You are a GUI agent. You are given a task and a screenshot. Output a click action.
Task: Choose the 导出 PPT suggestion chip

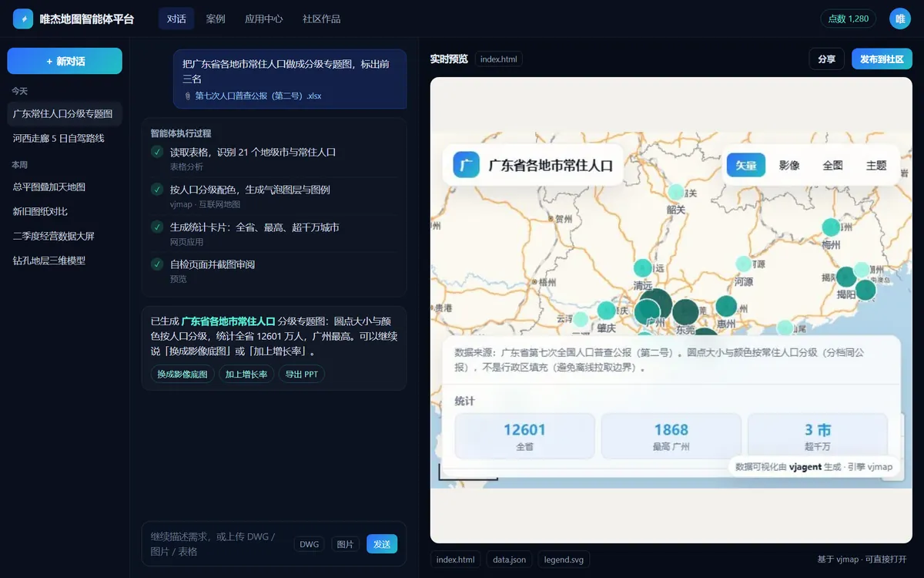pos(302,374)
